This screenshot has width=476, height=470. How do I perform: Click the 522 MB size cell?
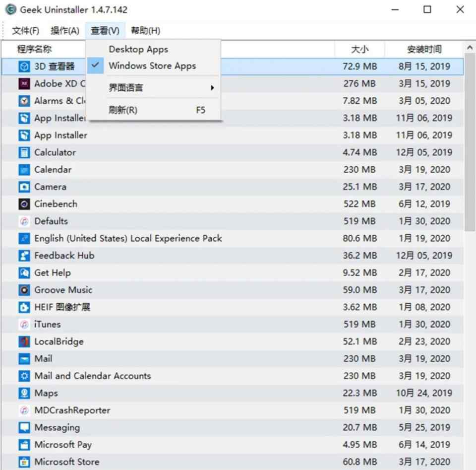pos(359,204)
